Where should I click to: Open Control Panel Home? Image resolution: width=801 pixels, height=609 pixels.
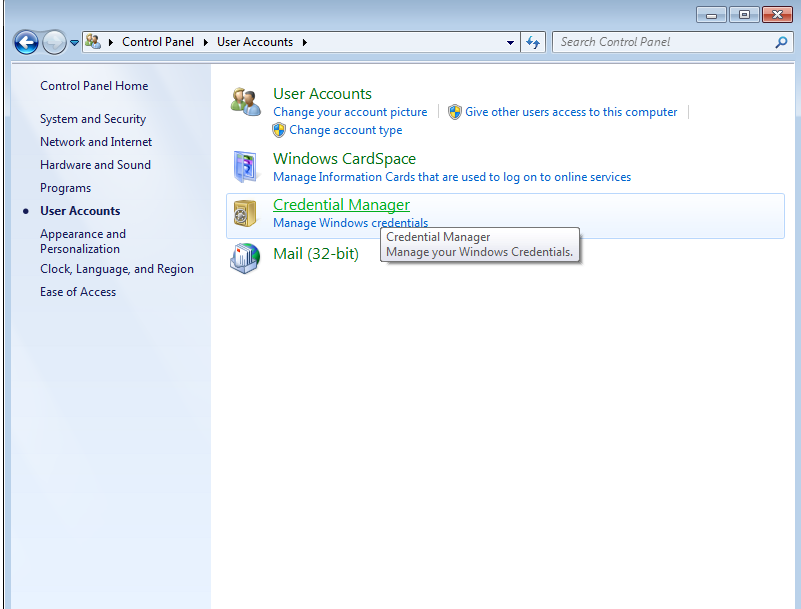[x=94, y=86]
